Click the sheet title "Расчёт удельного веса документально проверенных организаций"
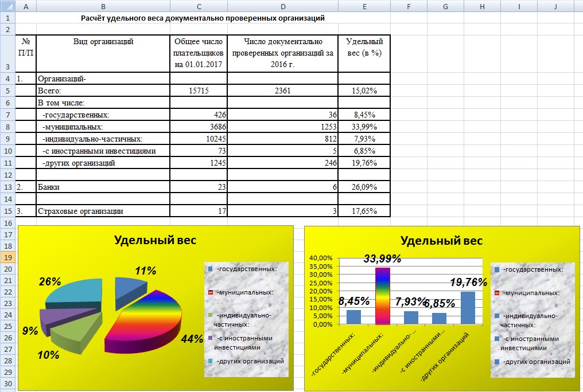This screenshot has height=392, width=583. [x=203, y=18]
